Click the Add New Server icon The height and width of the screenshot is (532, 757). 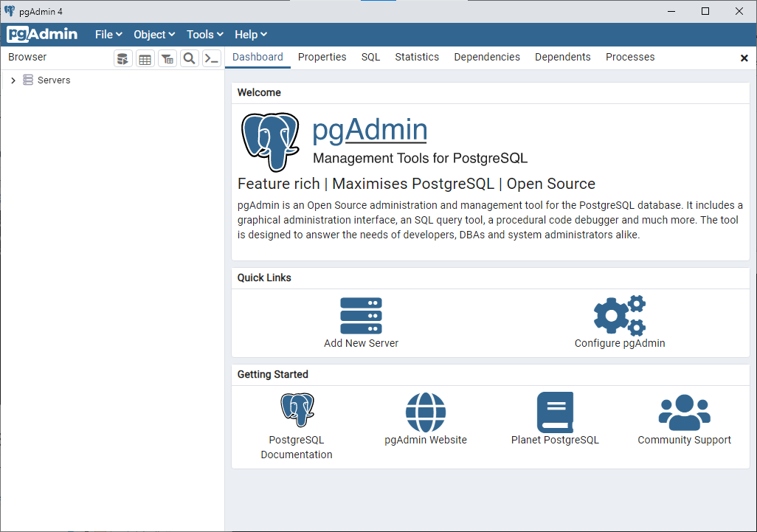coord(361,316)
